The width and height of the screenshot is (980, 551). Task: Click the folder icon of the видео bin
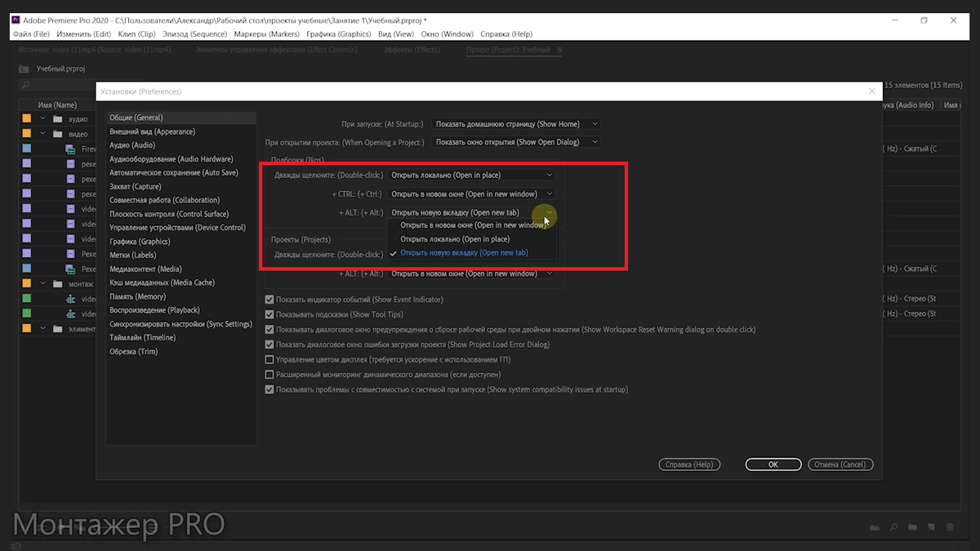(58, 133)
